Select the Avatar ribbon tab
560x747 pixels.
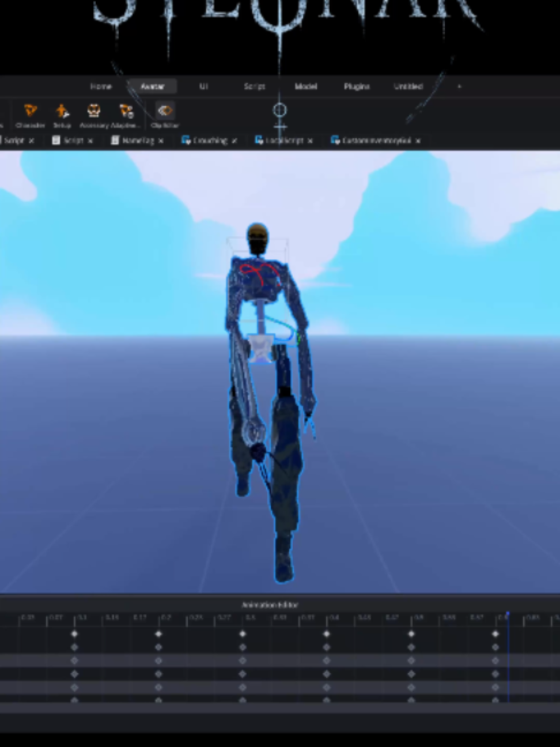(x=152, y=86)
